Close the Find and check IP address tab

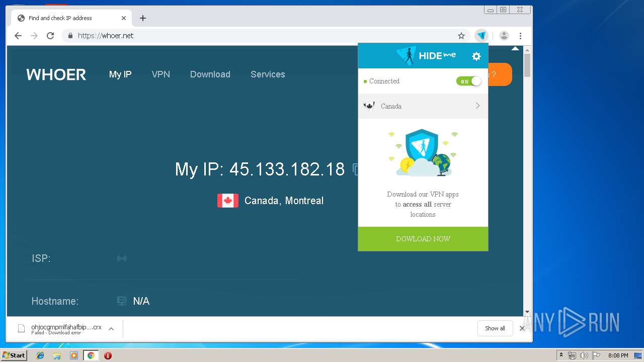click(124, 18)
